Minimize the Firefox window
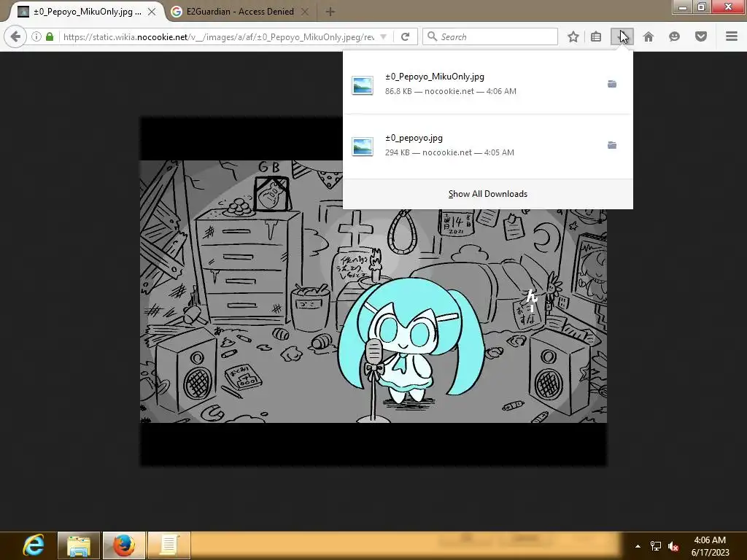The width and height of the screenshot is (747, 560). 683,7
